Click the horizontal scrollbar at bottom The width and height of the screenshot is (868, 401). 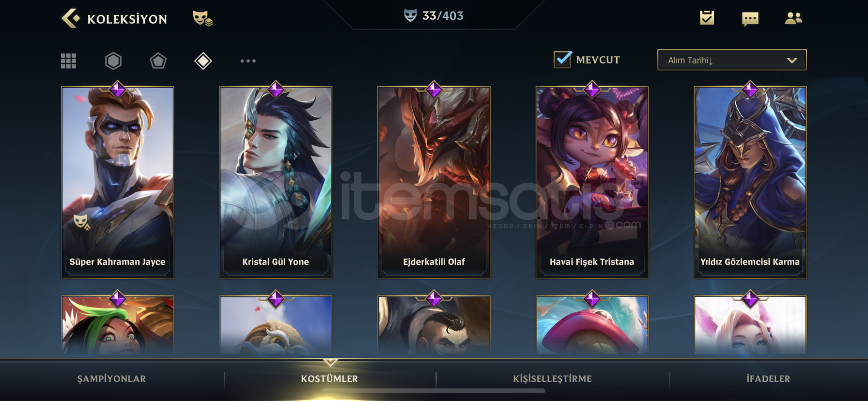click(x=434, y=391)
